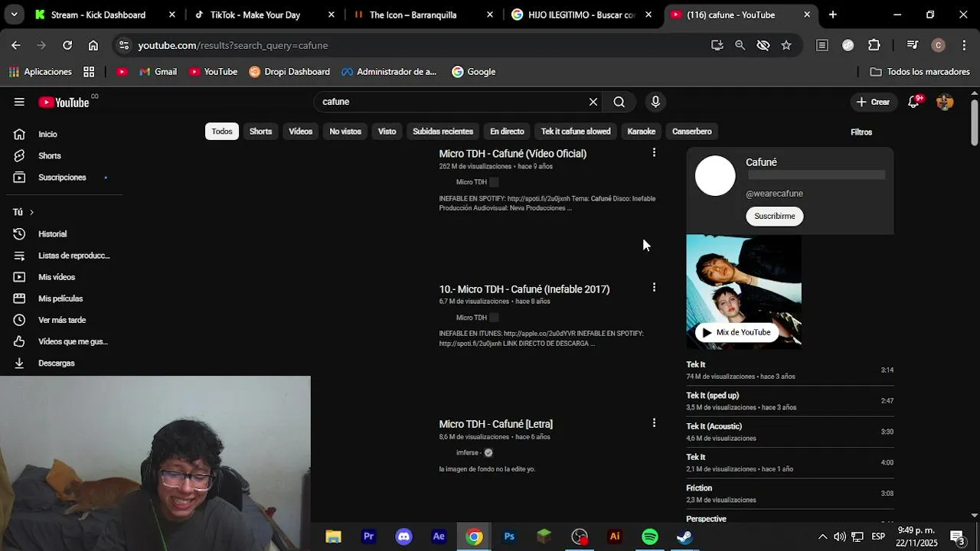Clear the cafune search query

tap(593, 102)
